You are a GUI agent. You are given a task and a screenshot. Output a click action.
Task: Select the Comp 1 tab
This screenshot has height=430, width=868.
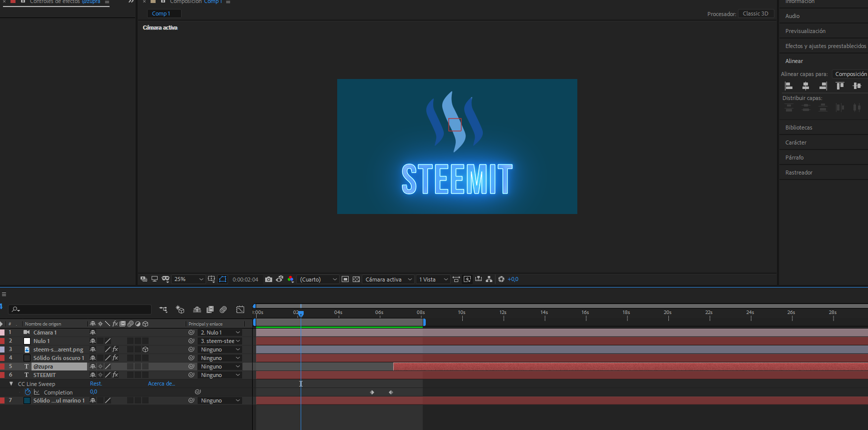pyautogui.click(x=161, y=13)
